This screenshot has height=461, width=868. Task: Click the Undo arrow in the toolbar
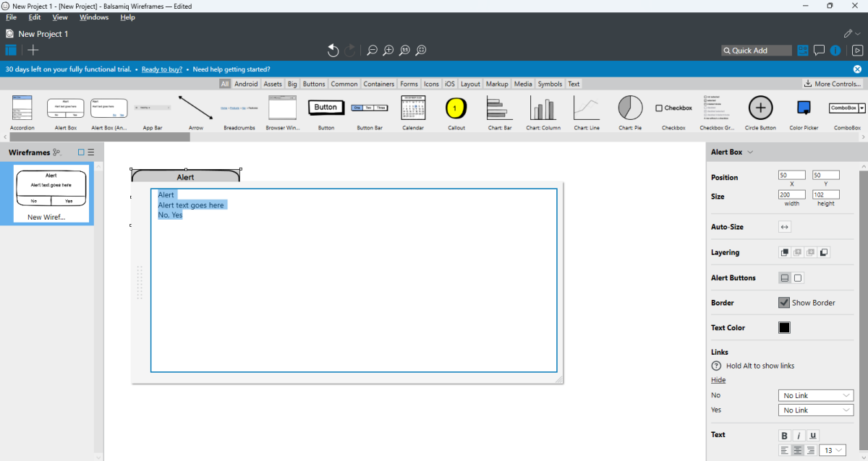coord(333,50)
